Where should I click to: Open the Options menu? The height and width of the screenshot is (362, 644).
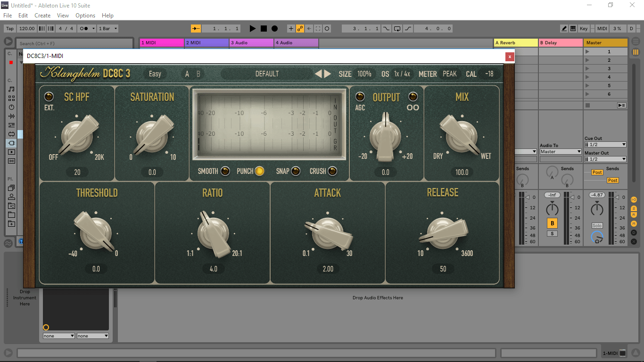pos(85,16)
